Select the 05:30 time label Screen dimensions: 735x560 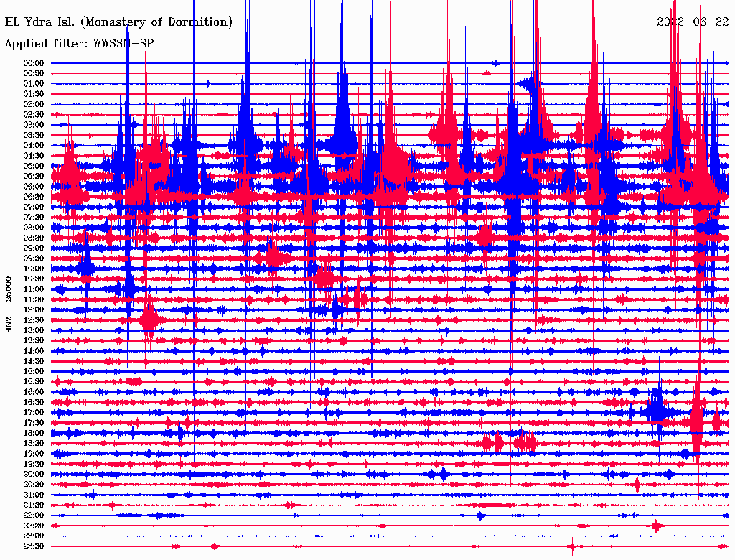coord(34,176)
